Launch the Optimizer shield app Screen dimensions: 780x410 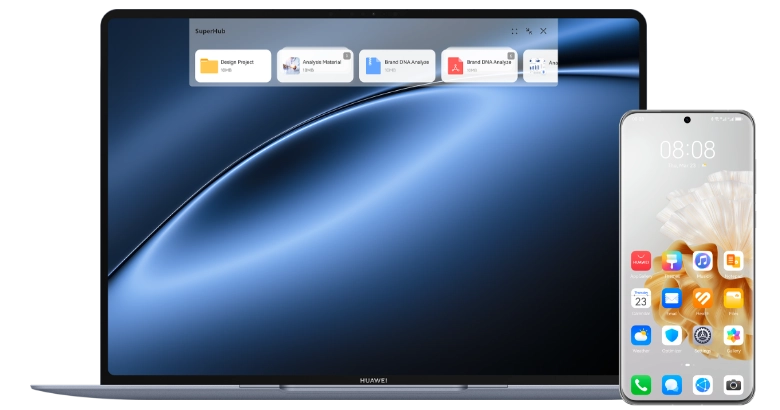(672, 336)
